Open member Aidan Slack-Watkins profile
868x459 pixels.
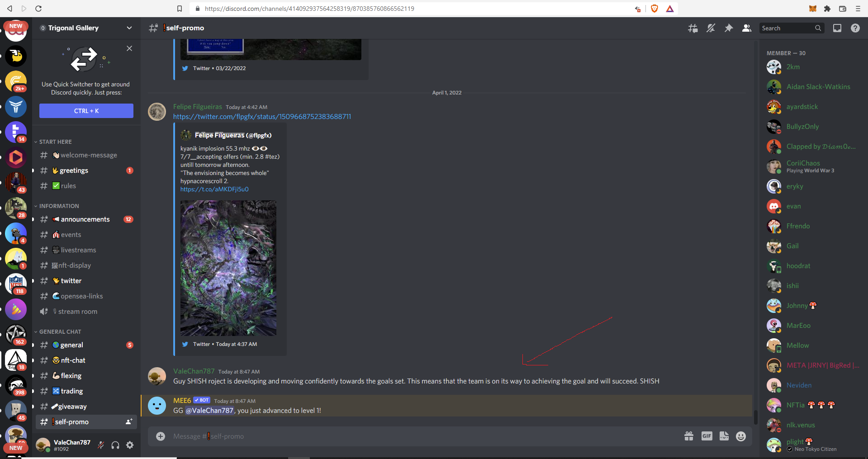(813, 87)
